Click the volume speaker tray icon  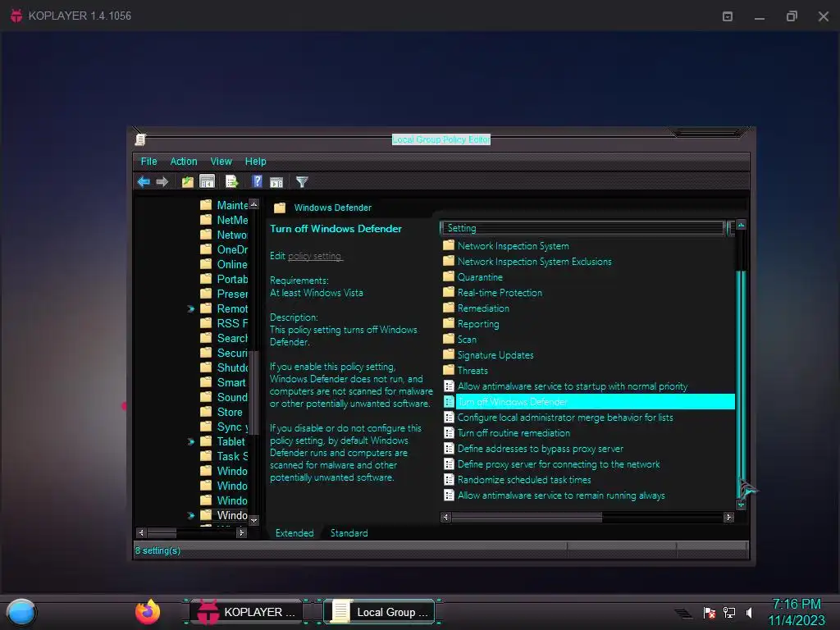(x=749, y=612)
